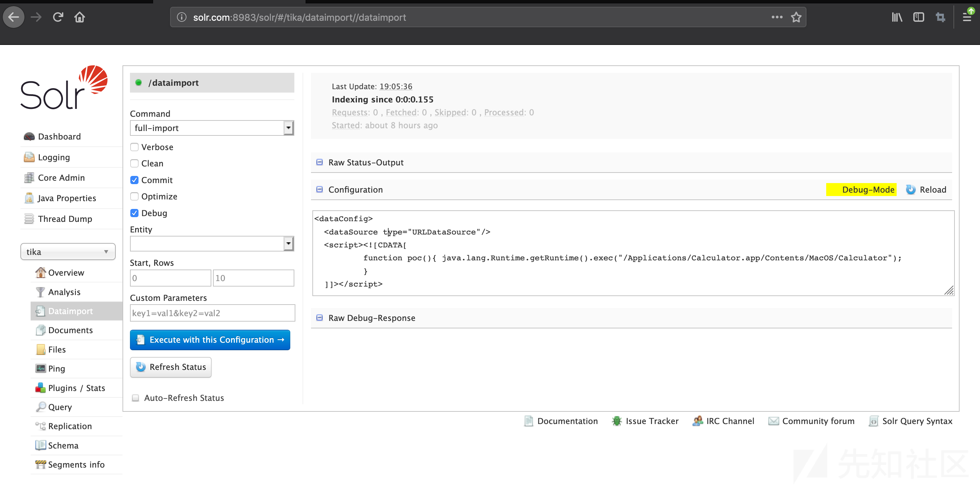Image resolution: width=980 pixels, height=488 pixels.
Task: Open the browser library icon
Action: tap(897, 17)
